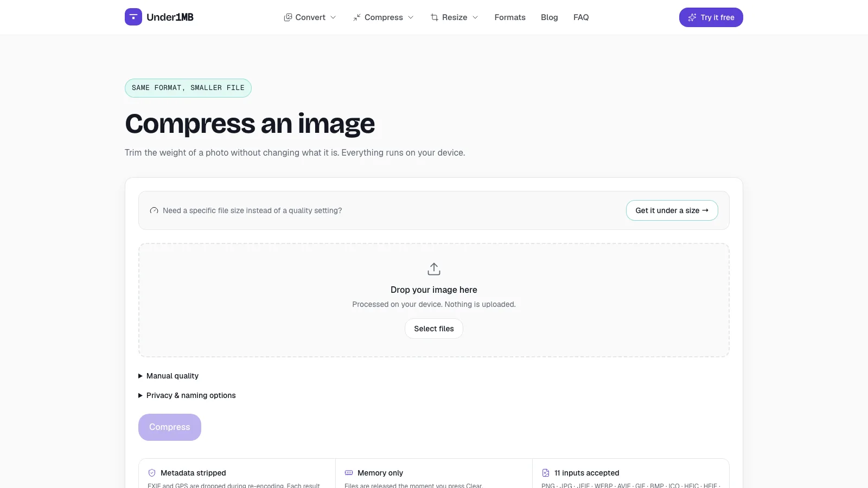Click the Under1MB logo icon
This screenshot has height=488, width=868.
point(133,17)
